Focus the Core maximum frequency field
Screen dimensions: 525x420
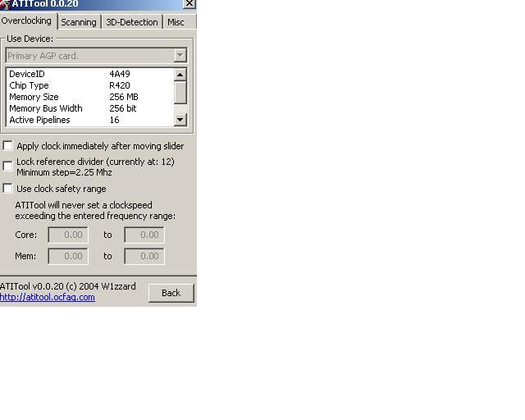coord(144,235)
